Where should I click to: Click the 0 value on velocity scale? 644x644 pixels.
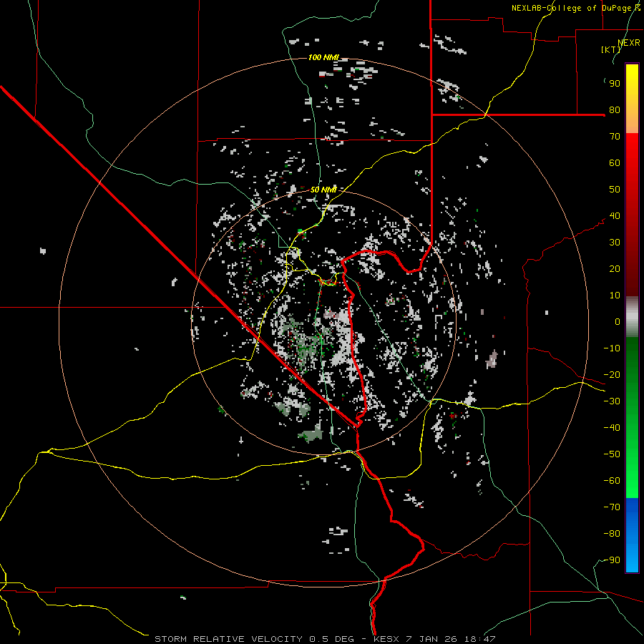pyautogui.click(x=618, y=322)
